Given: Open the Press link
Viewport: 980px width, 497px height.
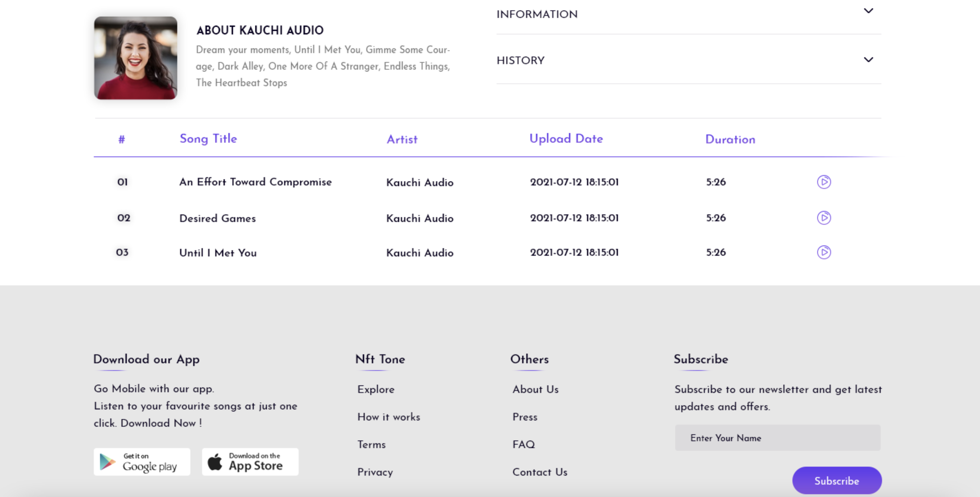Looking at the screenshot, I should [x=524, y=417].
